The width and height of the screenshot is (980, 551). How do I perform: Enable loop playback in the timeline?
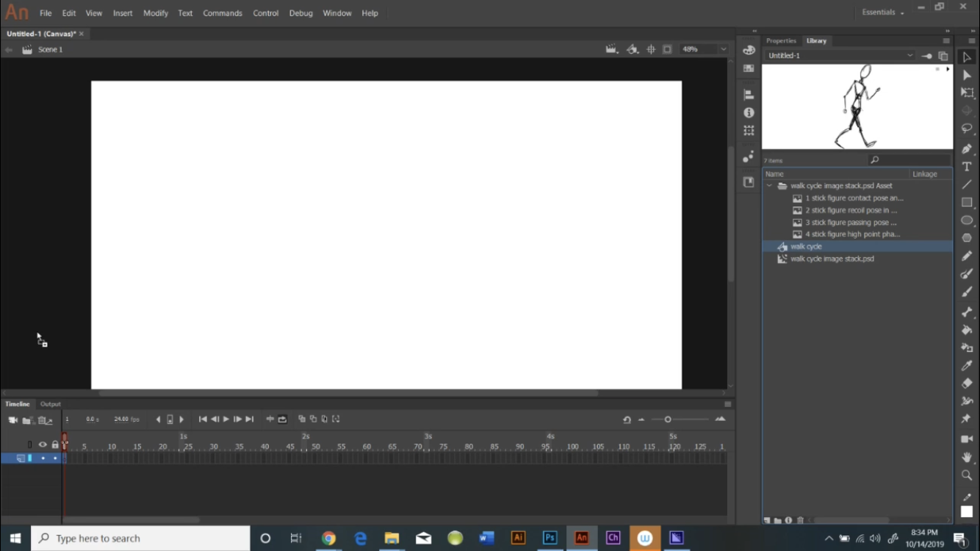point(283,419)
